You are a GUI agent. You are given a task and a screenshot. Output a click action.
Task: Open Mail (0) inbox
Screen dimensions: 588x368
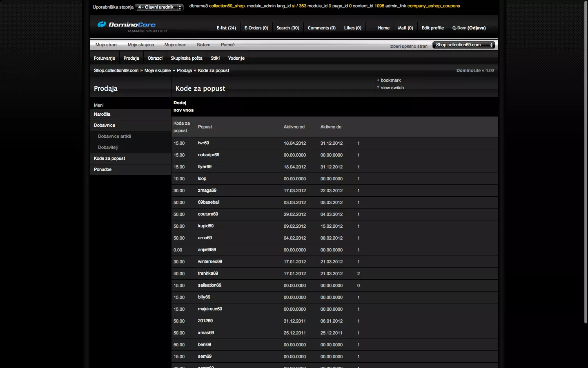coord(405,28)
